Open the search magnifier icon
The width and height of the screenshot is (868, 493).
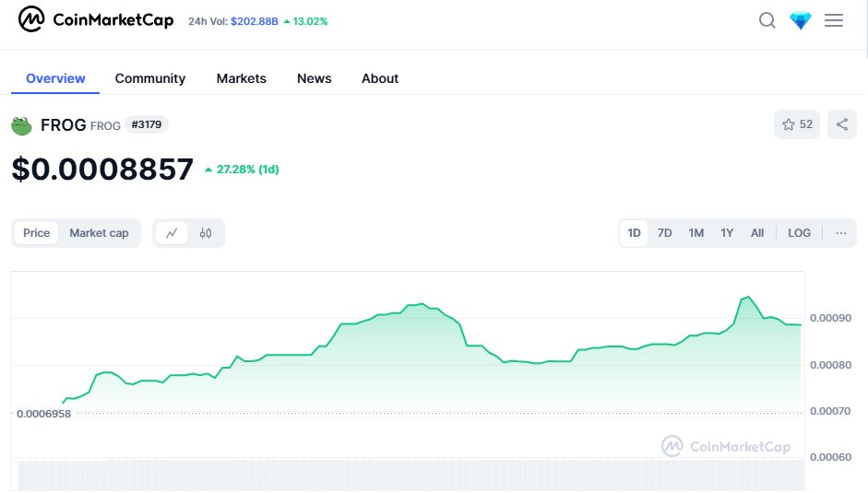(767, 20)
